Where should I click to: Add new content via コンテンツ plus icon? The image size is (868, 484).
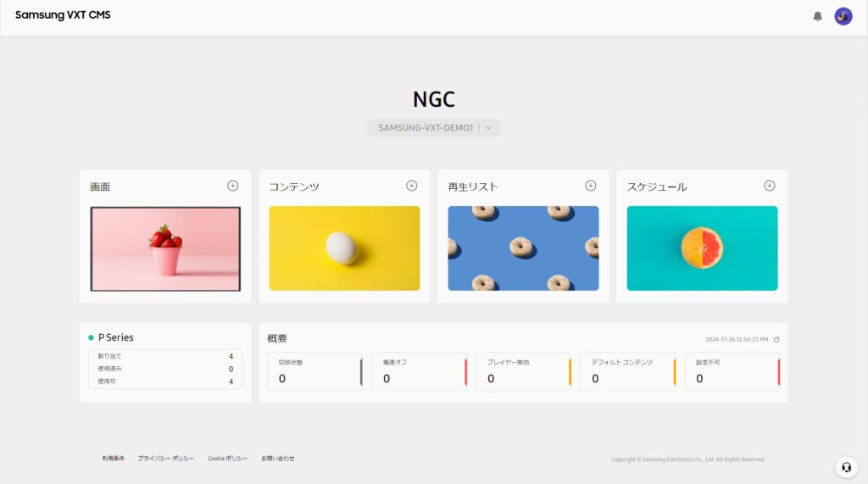411,186
